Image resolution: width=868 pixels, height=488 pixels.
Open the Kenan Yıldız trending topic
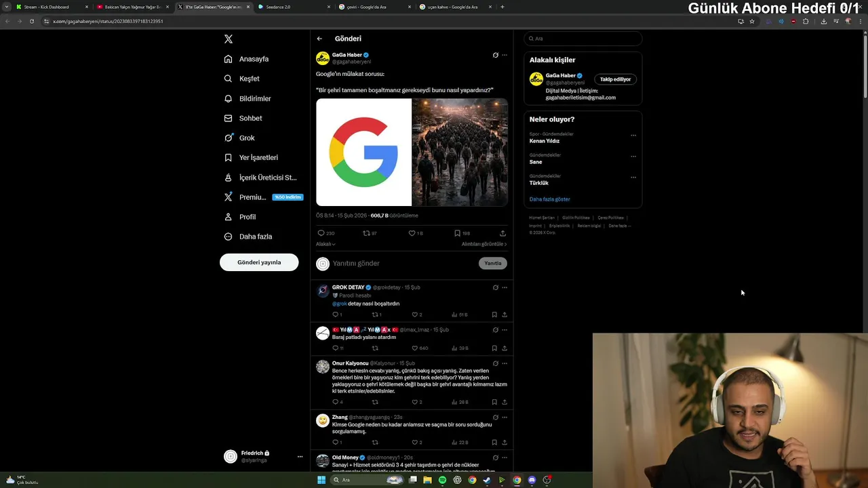click(x=545, y=141)
